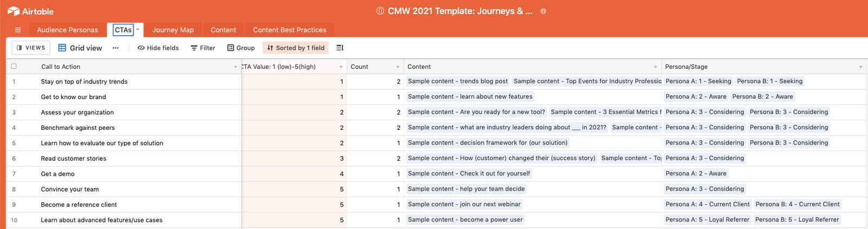868x229 pixels.
Task: Open Persona/Stage column menu arrow
Action: pyautogui.click(x=860, y=67)
